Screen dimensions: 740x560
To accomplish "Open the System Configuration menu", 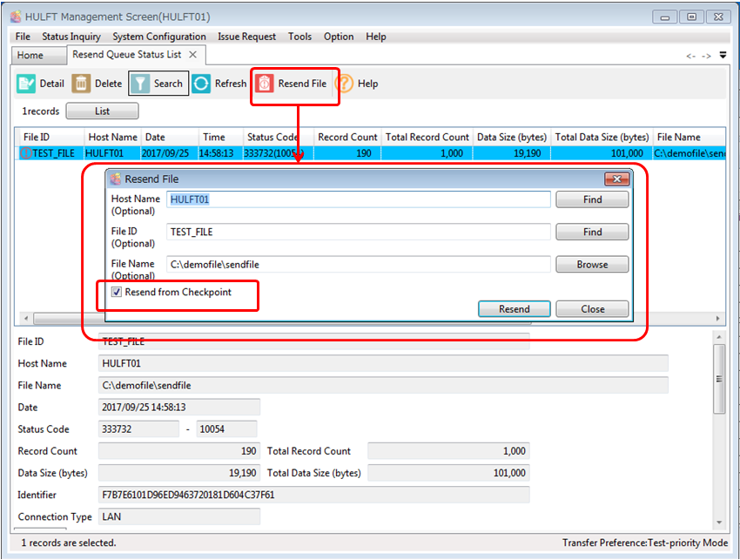I will [159, 37].
